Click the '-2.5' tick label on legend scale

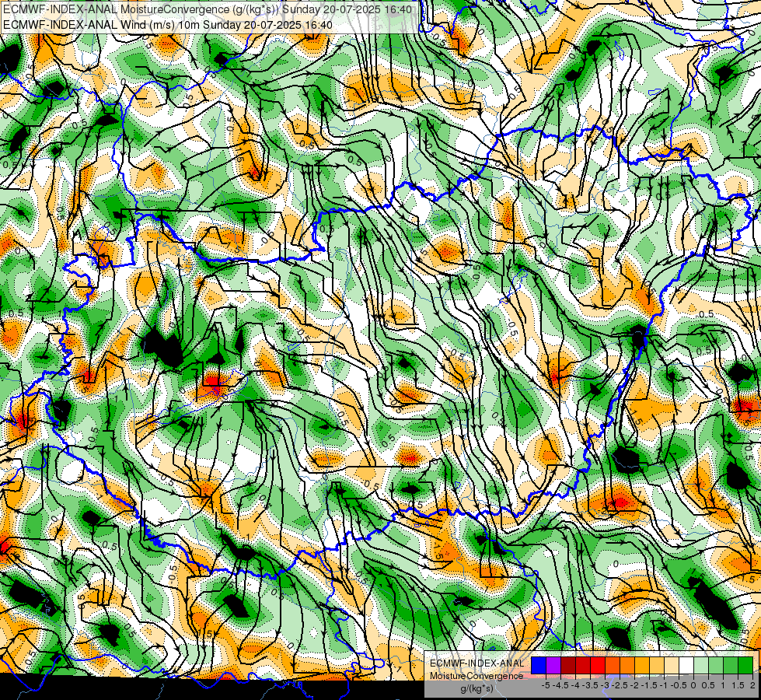[620, 685]
